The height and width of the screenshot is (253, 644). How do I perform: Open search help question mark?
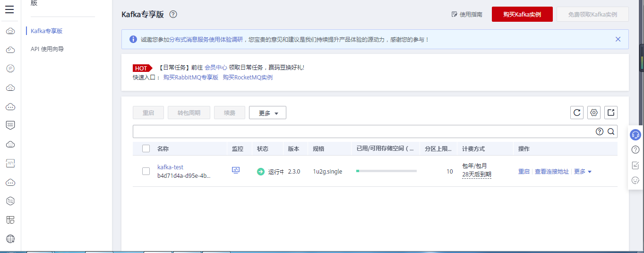pyautogui.click(x=600, y=131)
